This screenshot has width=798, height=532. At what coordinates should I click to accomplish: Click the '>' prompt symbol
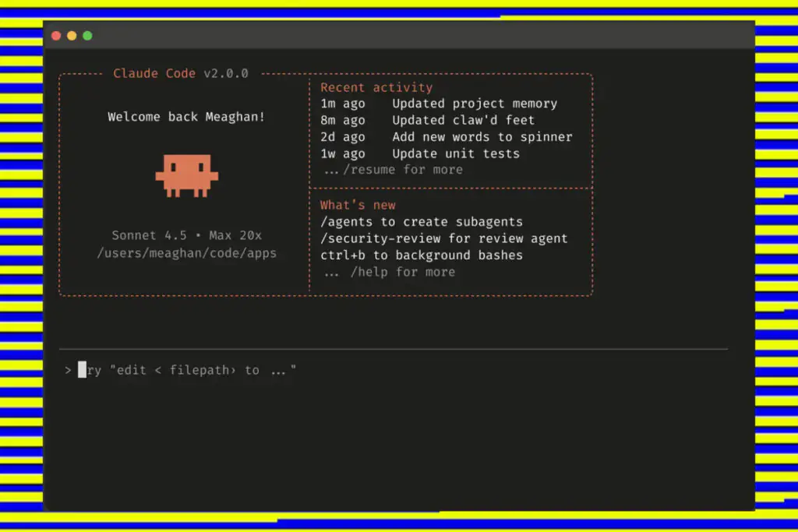coord(69,370)
